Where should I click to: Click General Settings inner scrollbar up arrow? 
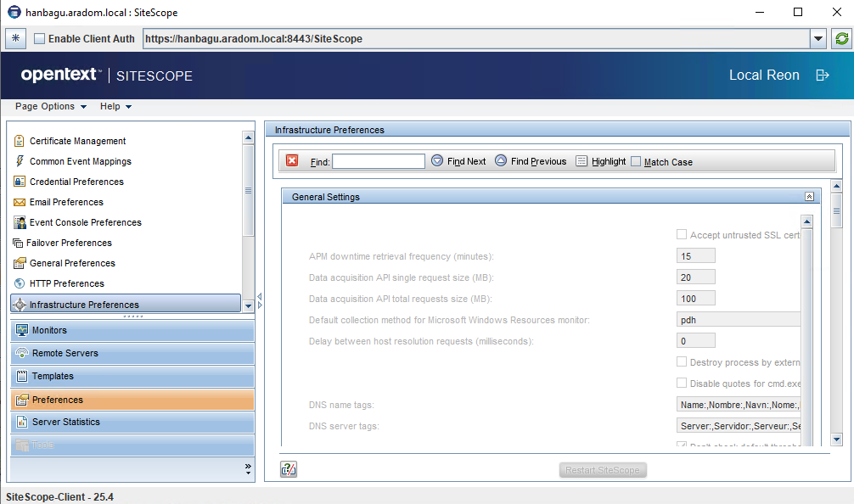[x=807, y=221]
